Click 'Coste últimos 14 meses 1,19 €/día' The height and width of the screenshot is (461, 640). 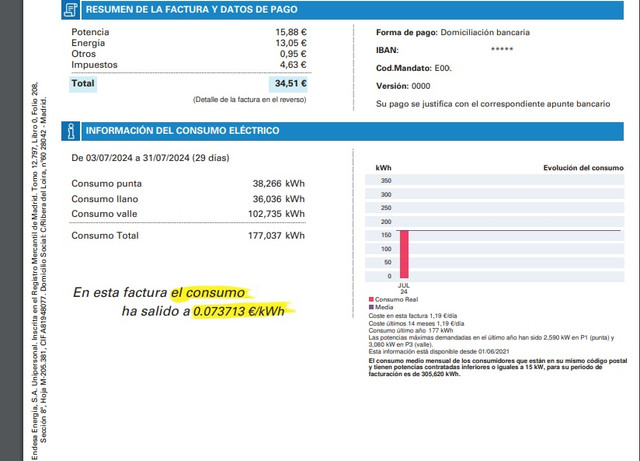coord(416,323)
